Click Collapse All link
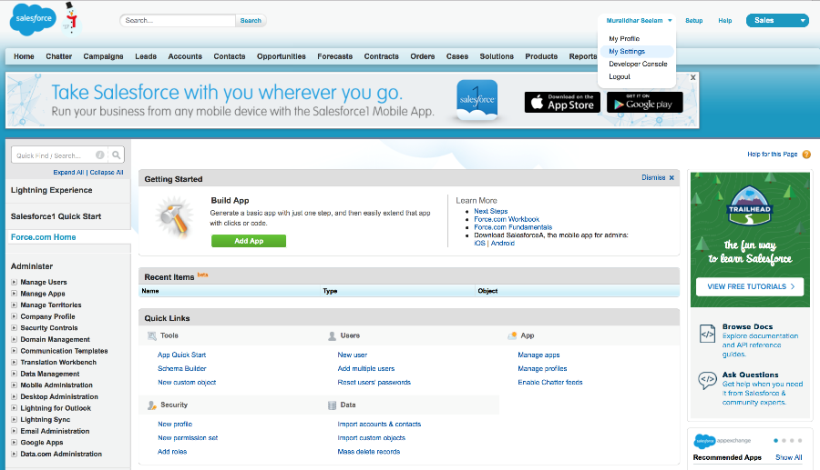 click(x=106, y=172)
